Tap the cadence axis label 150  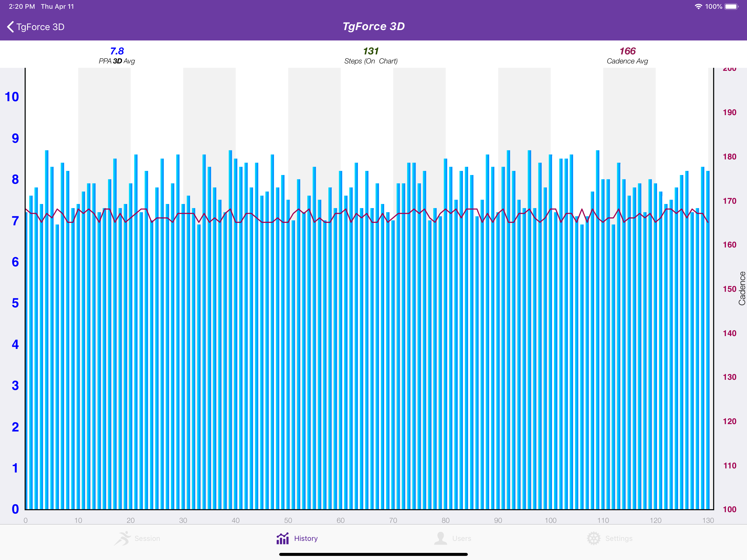[730, 289]
